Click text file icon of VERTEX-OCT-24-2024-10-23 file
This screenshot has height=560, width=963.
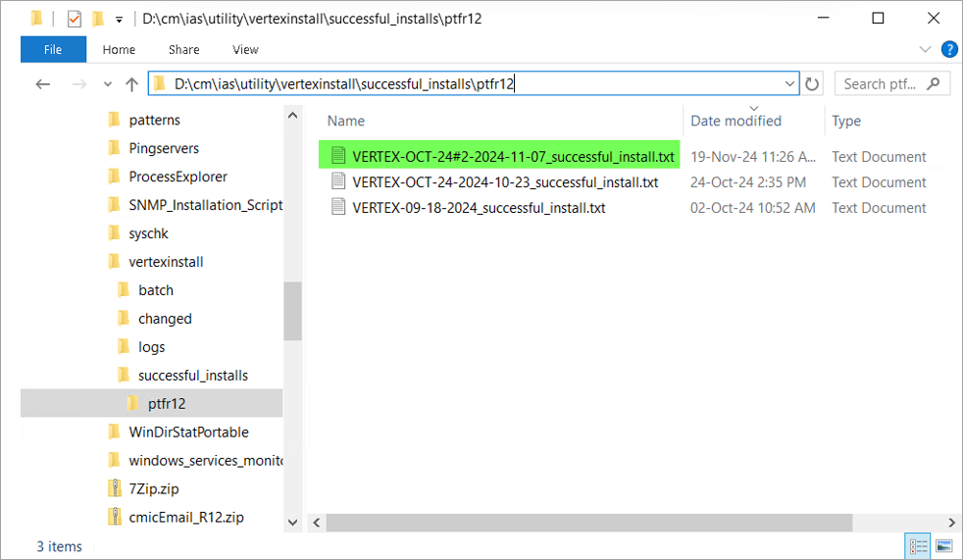[x=337, y=181]
